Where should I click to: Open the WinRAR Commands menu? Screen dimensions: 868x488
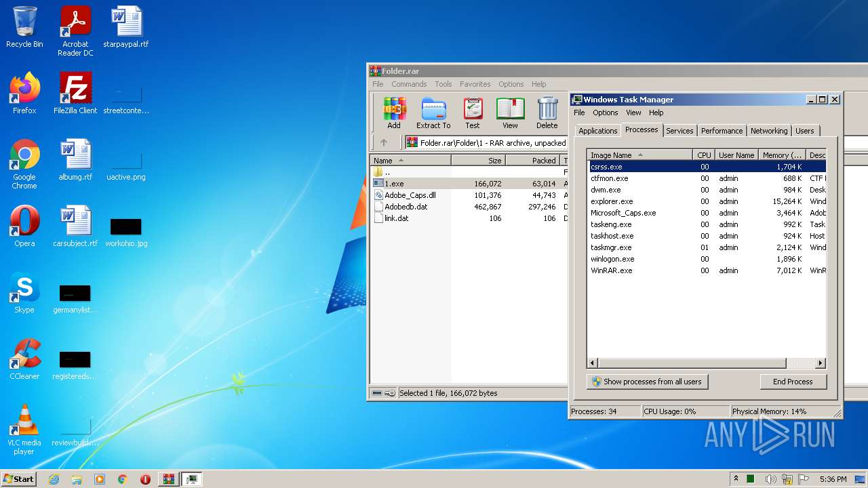click(x=409, y=84)
